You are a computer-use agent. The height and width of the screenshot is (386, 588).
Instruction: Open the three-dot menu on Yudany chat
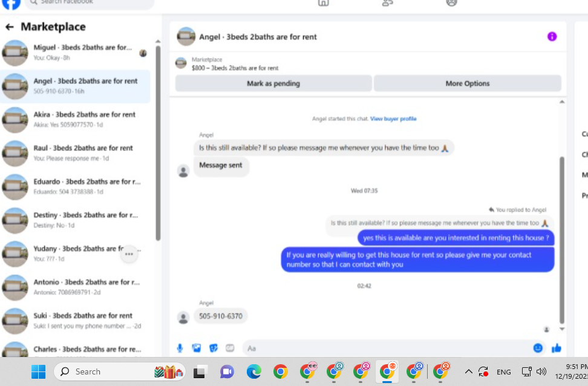click(129, 254)
